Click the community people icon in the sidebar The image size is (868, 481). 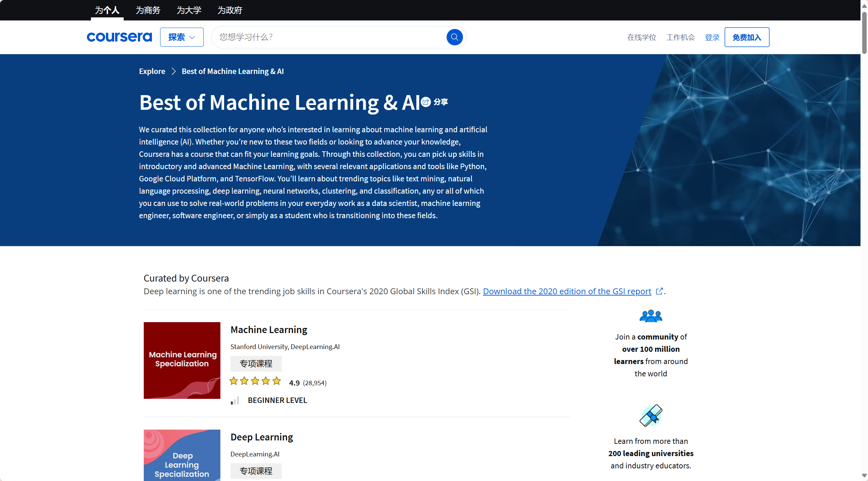click(x=650, y=315)
